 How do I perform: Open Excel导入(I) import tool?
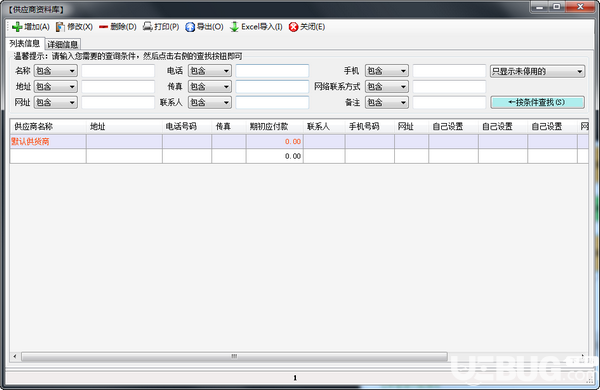tap(256, 27)
